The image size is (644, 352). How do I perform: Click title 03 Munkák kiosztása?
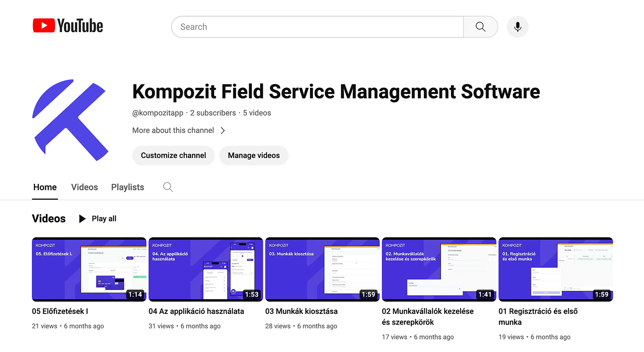point(301,311)
